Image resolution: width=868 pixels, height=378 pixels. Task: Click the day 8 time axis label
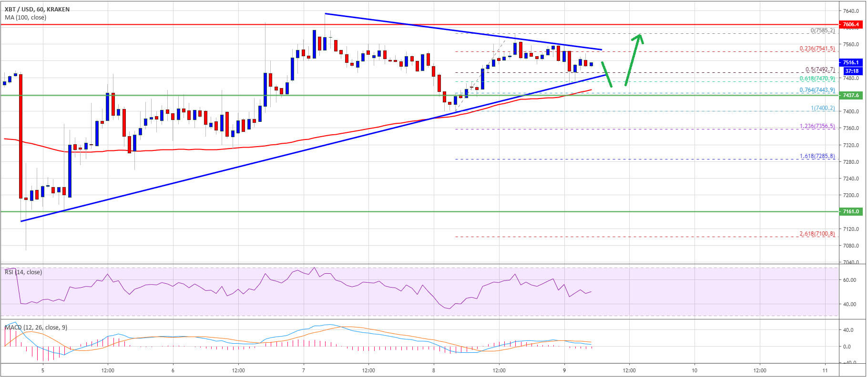434,370
